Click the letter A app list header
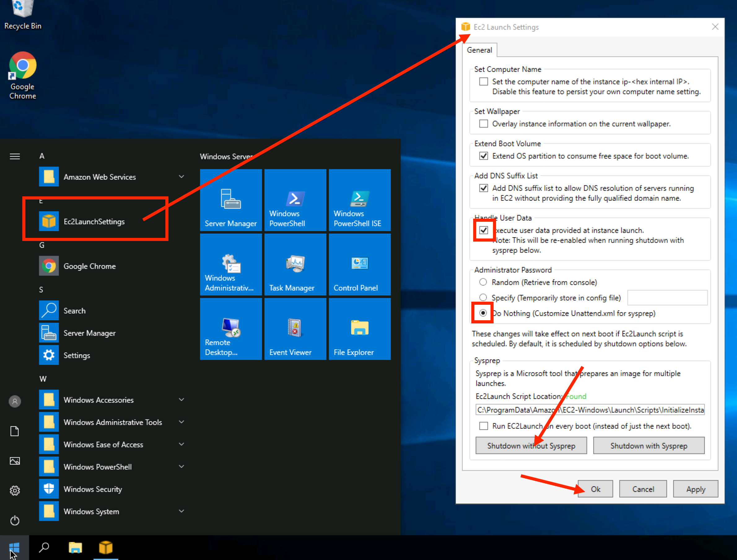The height and width of the screenshot is (560, 737). tap(42, 156)
